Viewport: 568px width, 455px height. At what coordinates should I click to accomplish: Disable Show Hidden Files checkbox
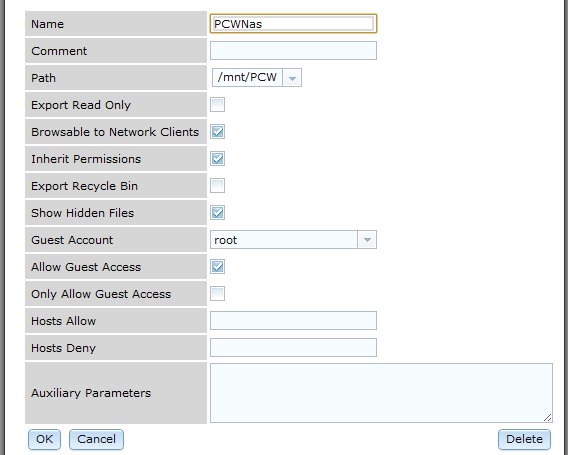[217, 213]
